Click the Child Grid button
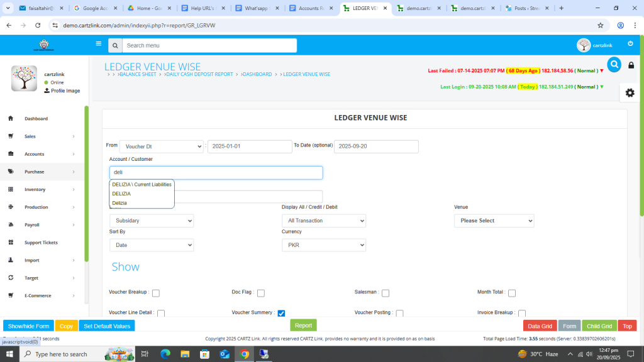This screenshot has height=362, width=644. tap(599, 326)
